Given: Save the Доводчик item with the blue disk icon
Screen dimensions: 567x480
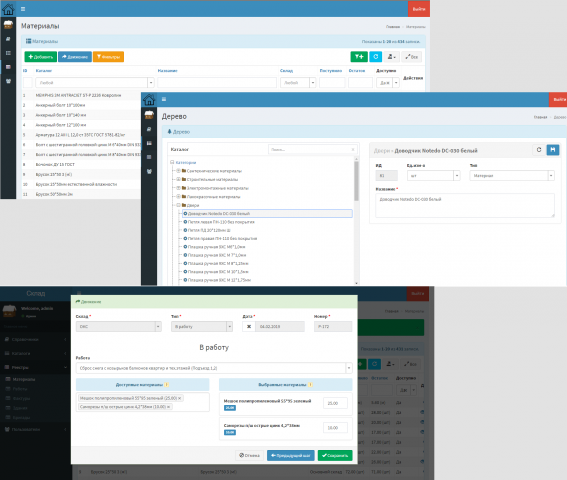Looking at the screenshot, I should (553, 150).
